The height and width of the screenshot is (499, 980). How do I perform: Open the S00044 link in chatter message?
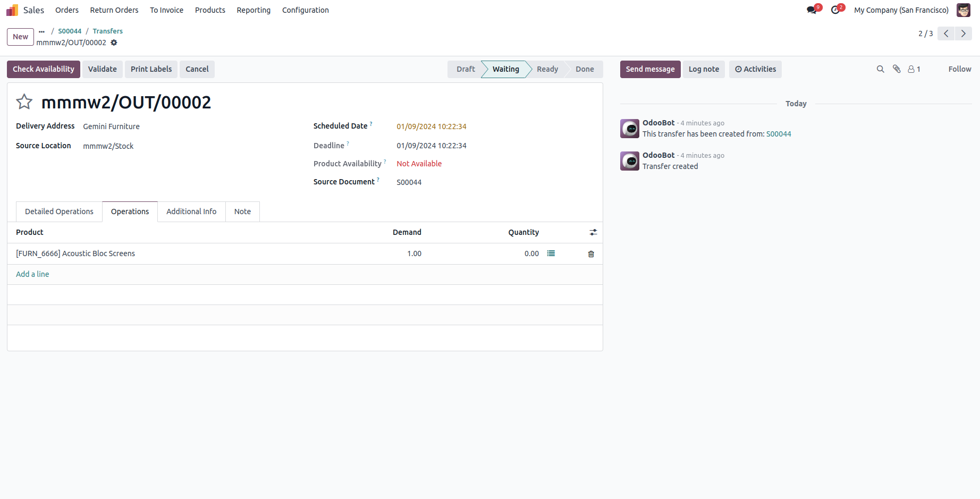pos(778,134)
